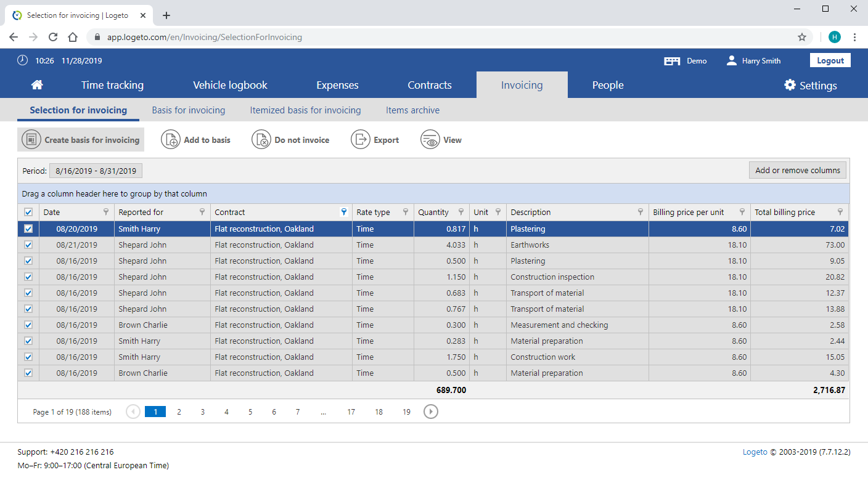
Task: Sort by the Date column header
Action: click(x=52, y=212)
